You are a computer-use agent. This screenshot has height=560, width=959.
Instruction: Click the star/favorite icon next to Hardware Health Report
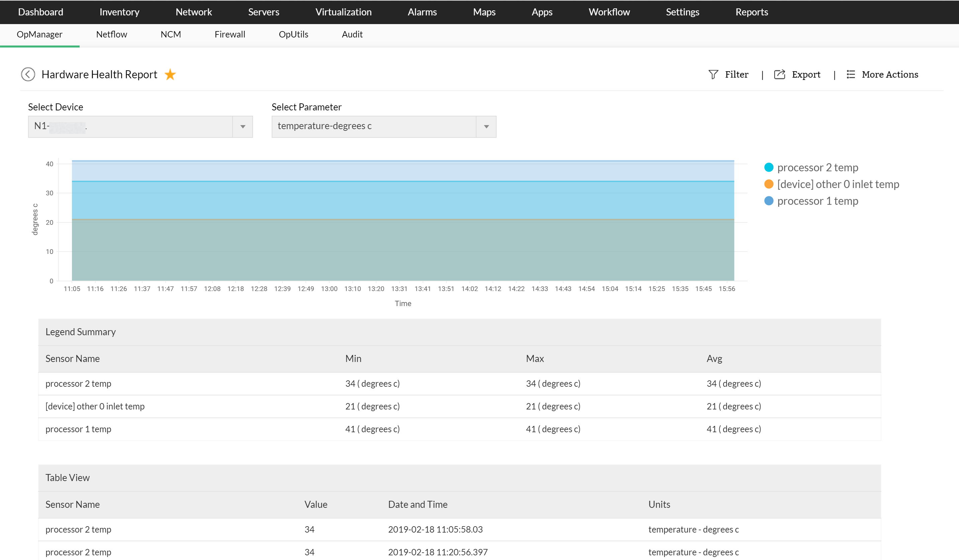point(171,74)
